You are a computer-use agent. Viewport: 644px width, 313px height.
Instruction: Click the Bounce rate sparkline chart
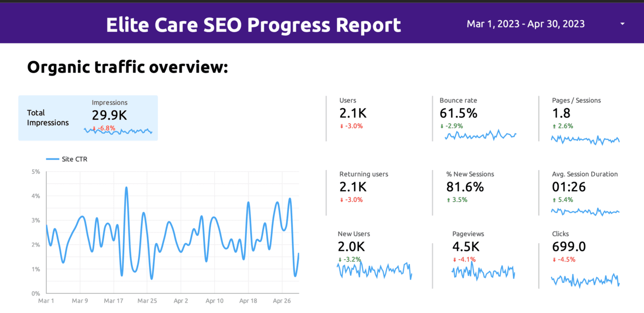tap(480, 135)
